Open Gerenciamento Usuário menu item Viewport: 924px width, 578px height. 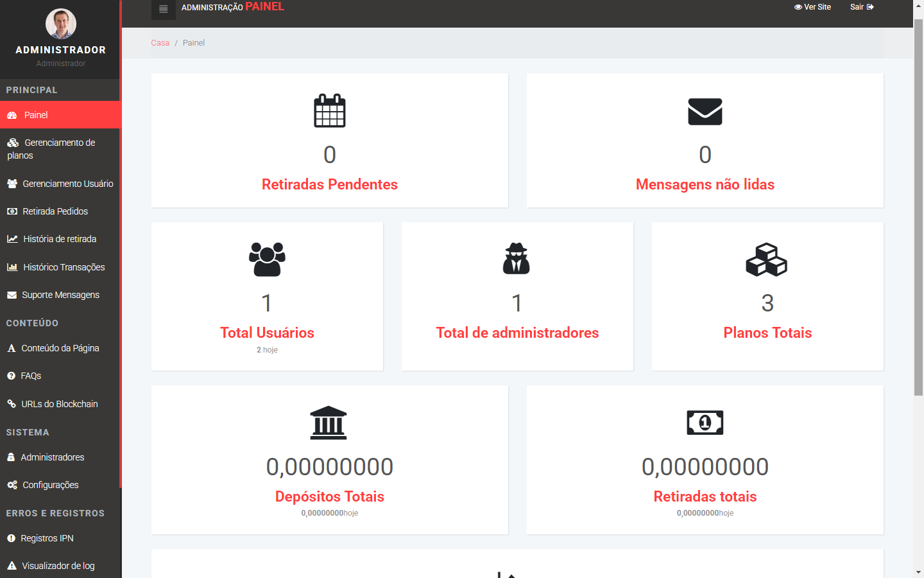point(67,184)
